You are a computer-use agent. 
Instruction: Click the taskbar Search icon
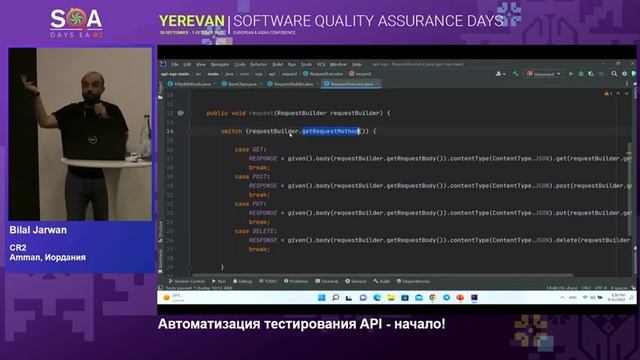tap(336, 298)
